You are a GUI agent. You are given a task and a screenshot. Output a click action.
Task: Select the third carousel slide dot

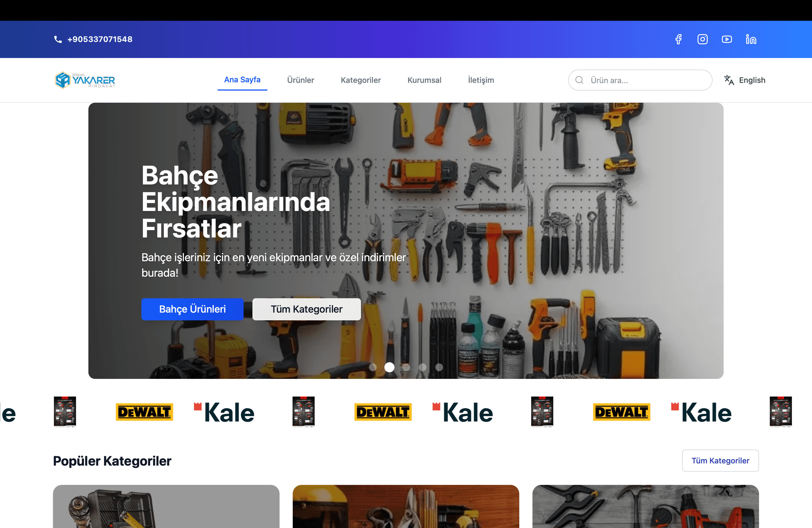pyautogui.click(x=406, y=367)
